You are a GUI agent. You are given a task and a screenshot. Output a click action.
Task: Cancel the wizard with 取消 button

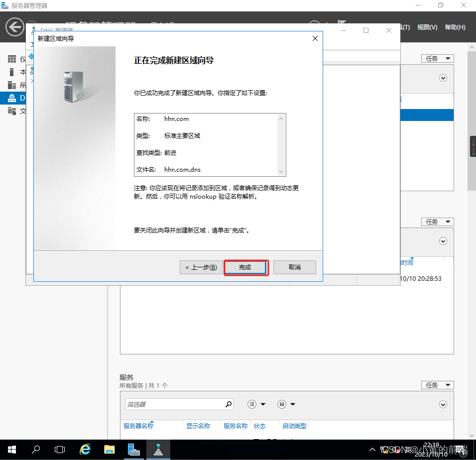[x=294, y=267]
